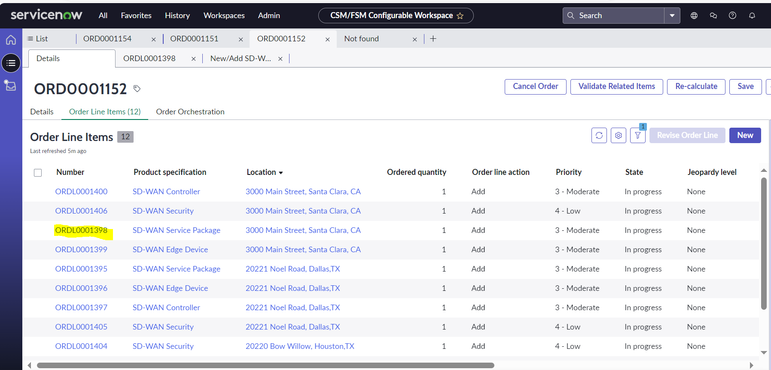The height and width of the screenshot is (370, 771).
Task: Click the New order line button
Action: coord(745,135)
